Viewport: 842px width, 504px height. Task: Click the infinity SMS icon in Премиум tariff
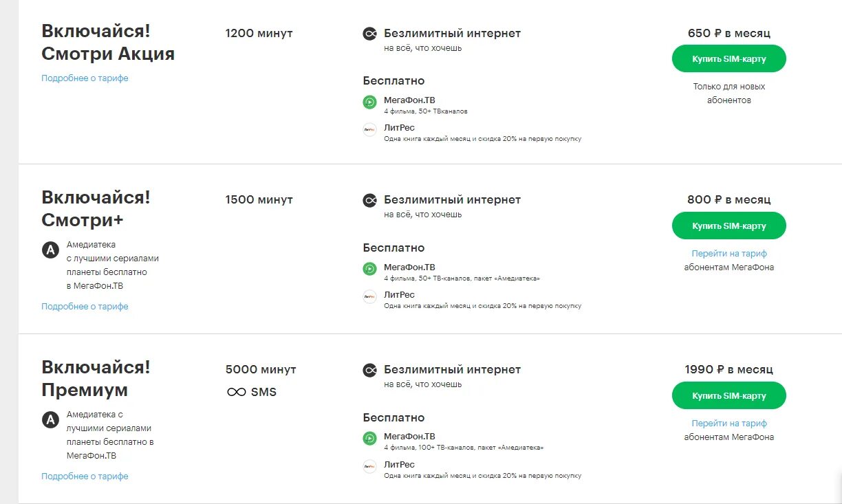pyautogui.click(x=236, y=392)
